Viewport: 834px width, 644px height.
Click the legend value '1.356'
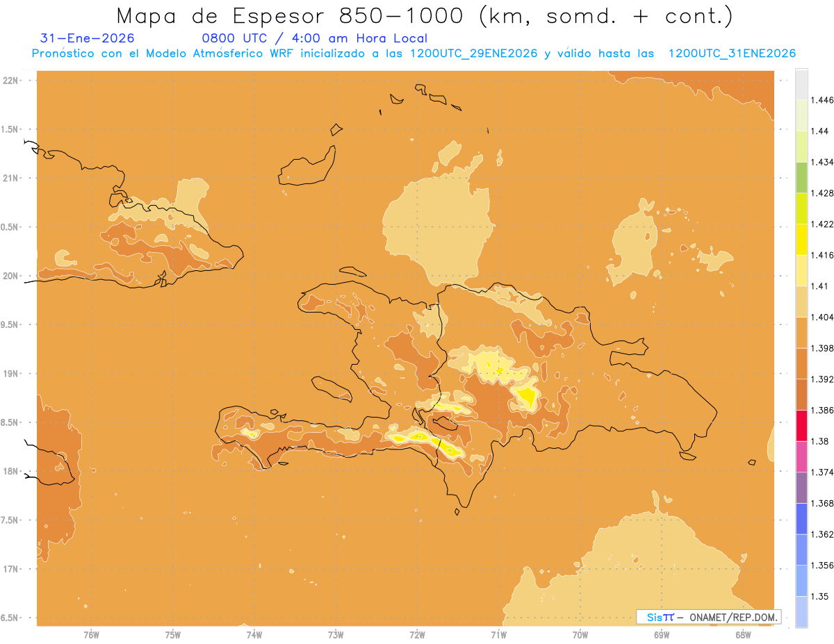click(x=823, y=565)
